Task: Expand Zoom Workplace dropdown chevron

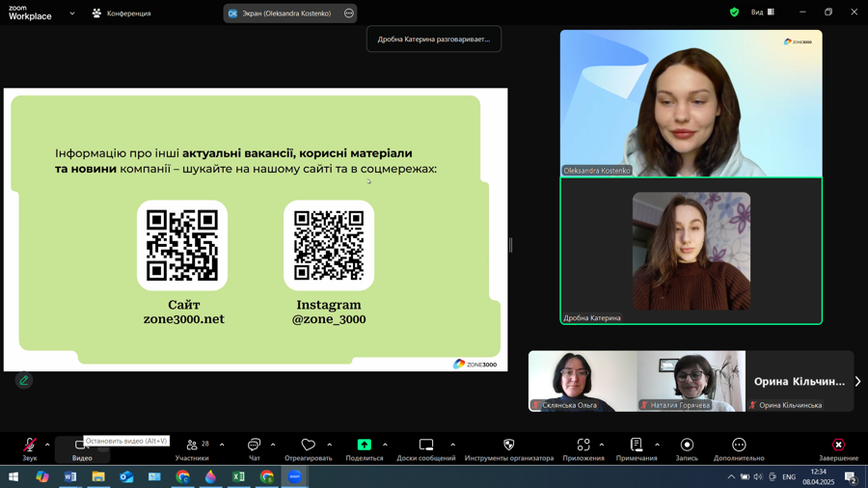Action: point(72,14)
